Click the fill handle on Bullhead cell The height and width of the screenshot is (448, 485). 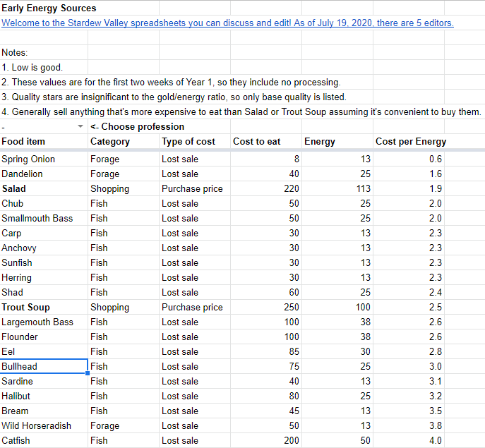(88, 373)
